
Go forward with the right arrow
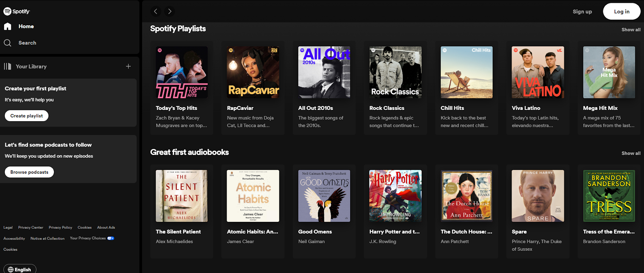coord(170,11)
